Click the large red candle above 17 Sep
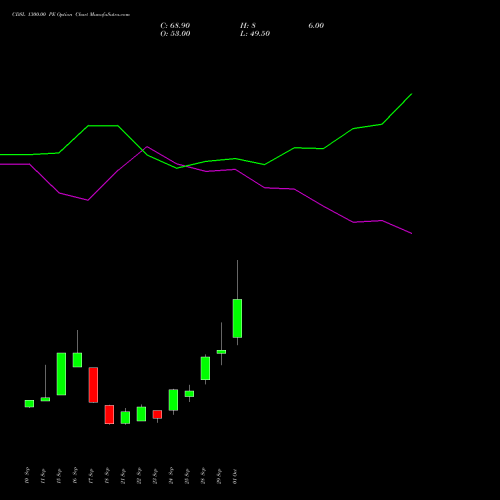This screenshot has width=500, height=500. click(x=93, y=385)
